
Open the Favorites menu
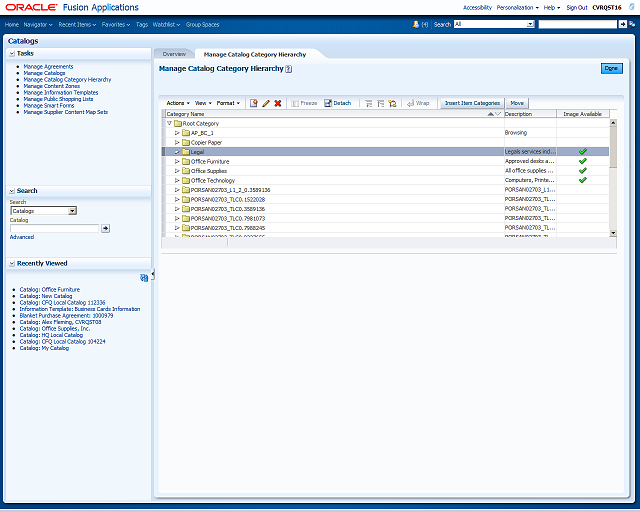pyautogui.click(x=116, y=24)
